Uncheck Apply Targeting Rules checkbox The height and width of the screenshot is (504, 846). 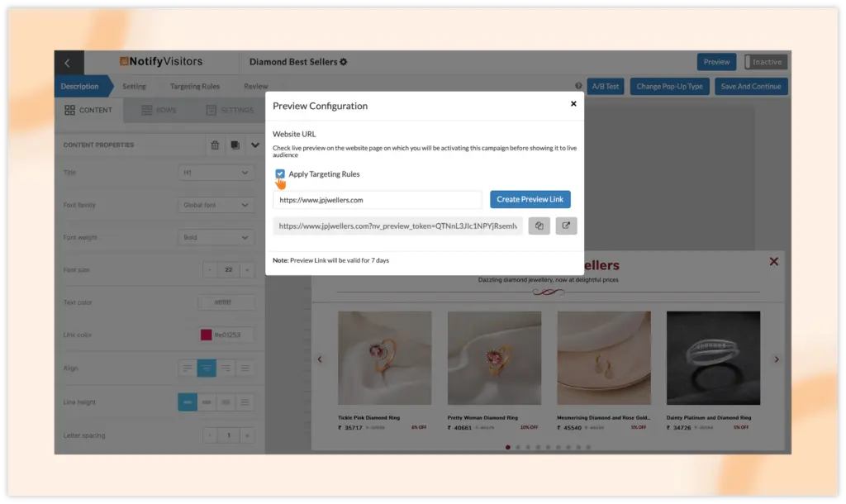[280, 174]
